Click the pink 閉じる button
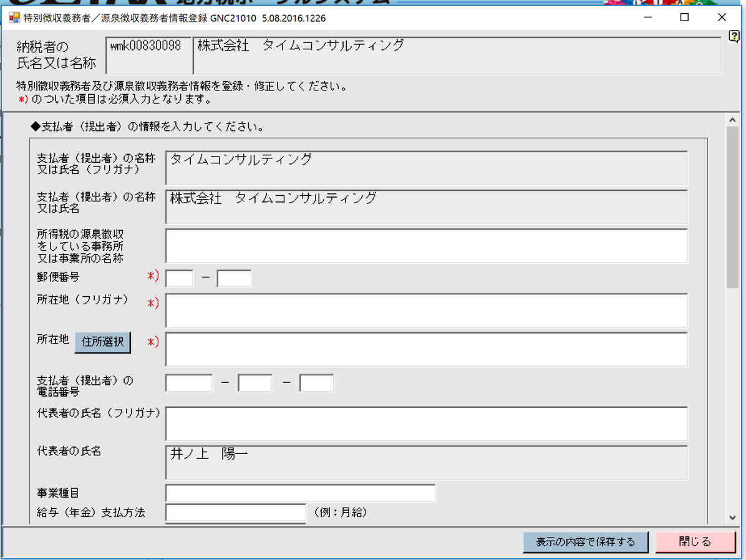The height and width of the screenshot is (560, 746). 695,542
